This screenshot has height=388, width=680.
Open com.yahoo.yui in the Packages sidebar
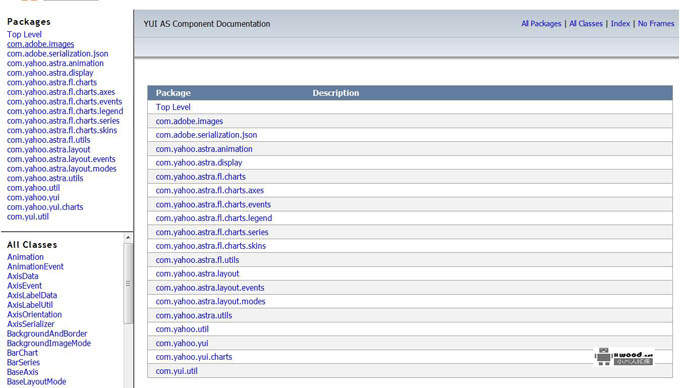pos(33,197)
